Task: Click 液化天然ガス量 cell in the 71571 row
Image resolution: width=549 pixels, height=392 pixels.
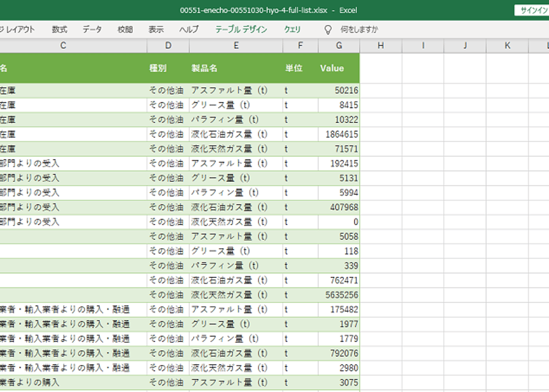Action: tap(236, 148)
